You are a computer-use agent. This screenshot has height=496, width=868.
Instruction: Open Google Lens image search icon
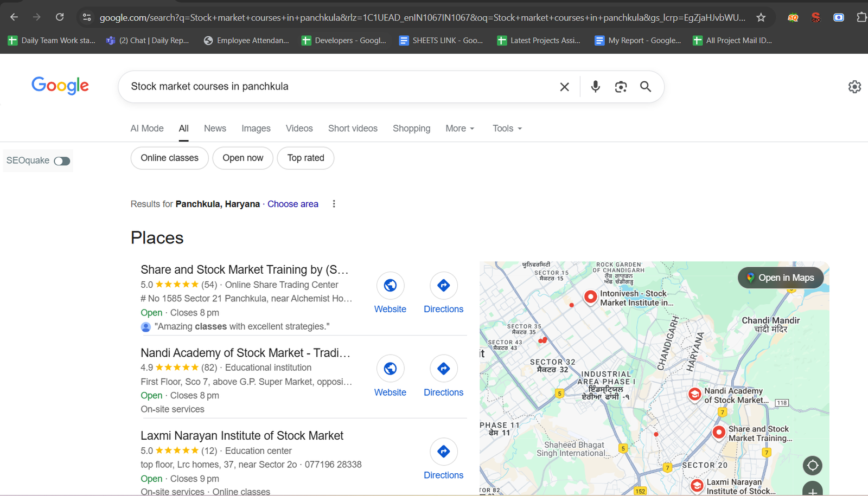621,87
